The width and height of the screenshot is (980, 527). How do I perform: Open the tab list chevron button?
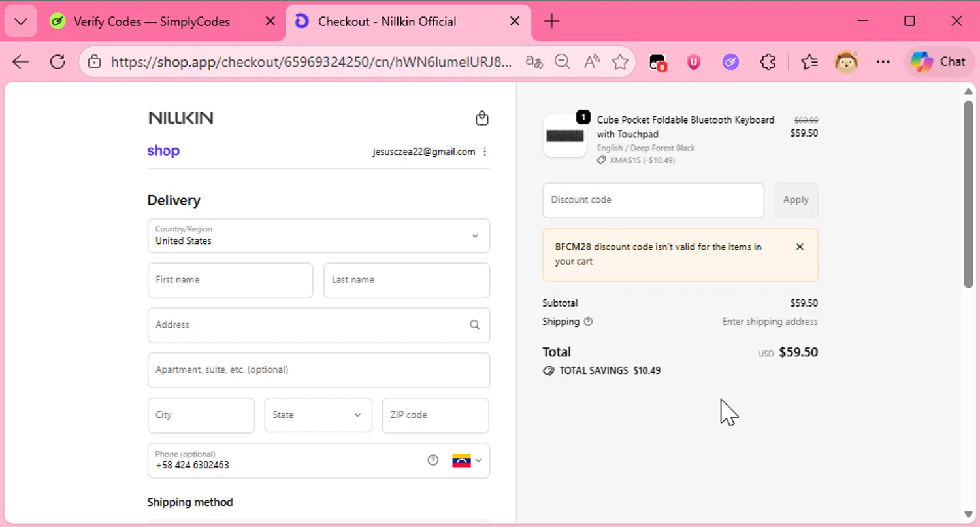(21, 22)
